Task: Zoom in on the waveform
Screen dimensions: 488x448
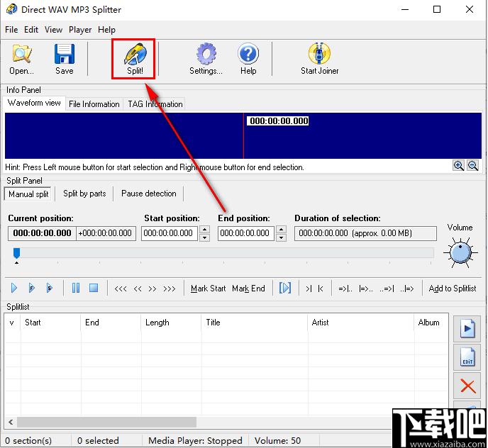Action: [458, 165]
